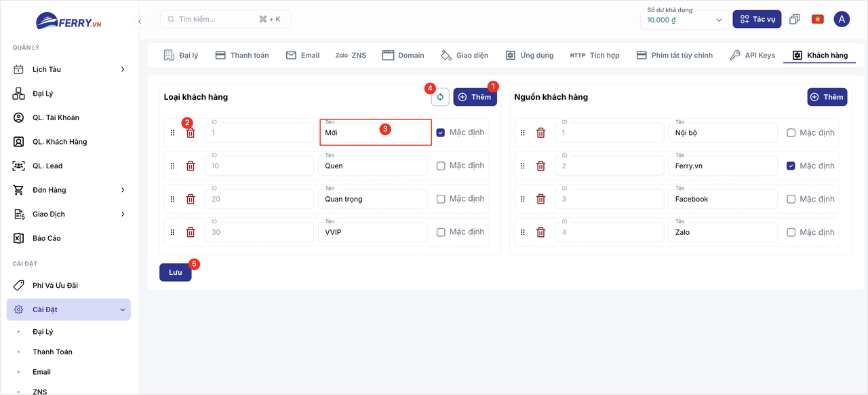Open the Số dư khả dụng balance dropdown
Screen dimensions: 868x395
point(684,20)
